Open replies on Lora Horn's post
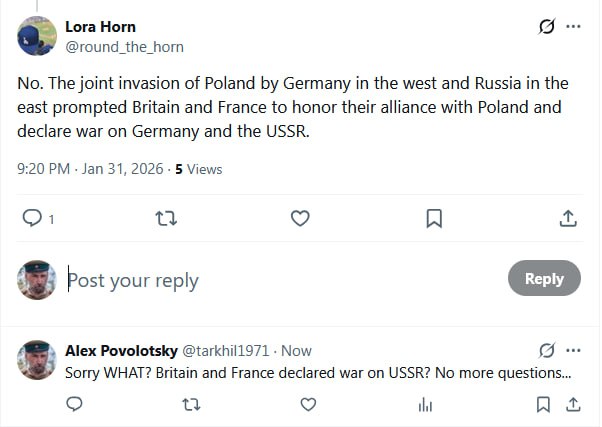 32,218
